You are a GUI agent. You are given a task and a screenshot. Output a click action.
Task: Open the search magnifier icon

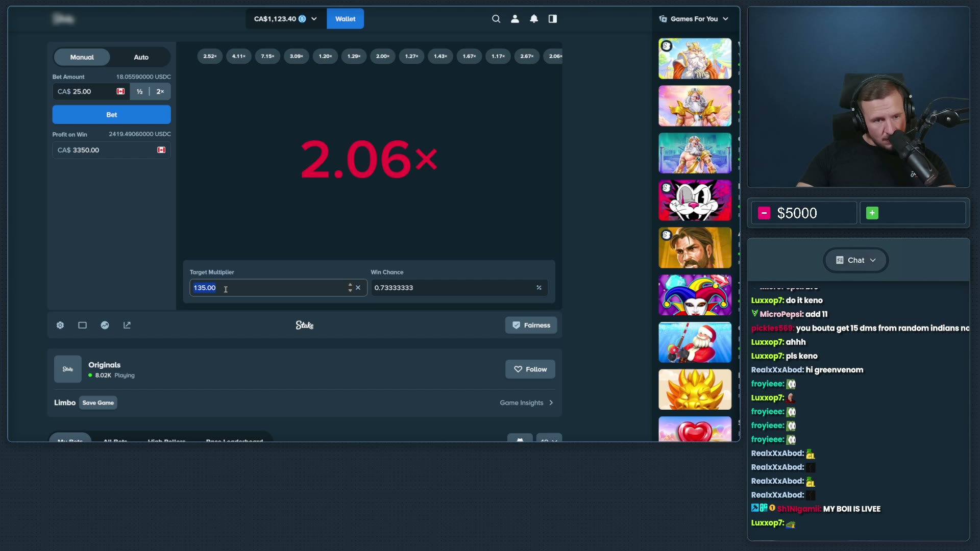coord(496,19)
